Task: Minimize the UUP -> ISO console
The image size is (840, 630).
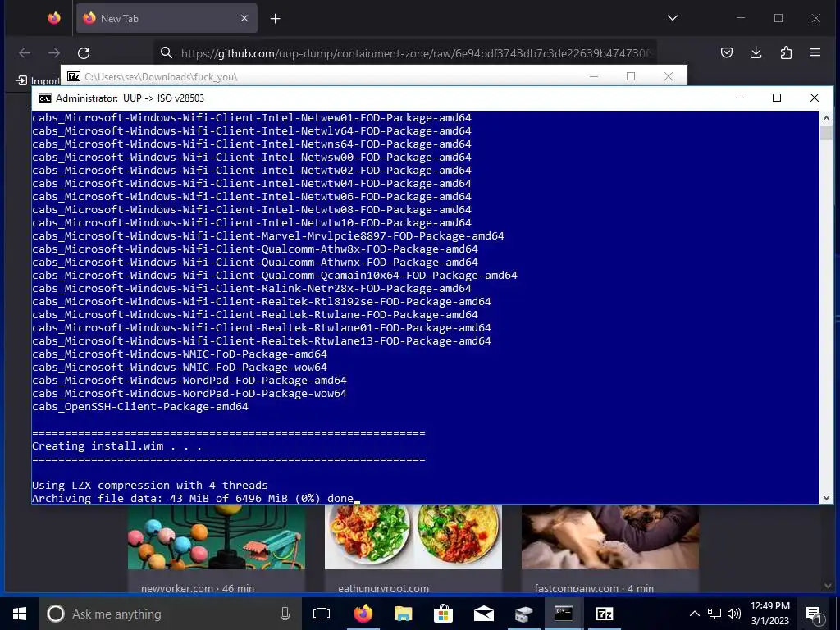Action: [x=740, y=98]
